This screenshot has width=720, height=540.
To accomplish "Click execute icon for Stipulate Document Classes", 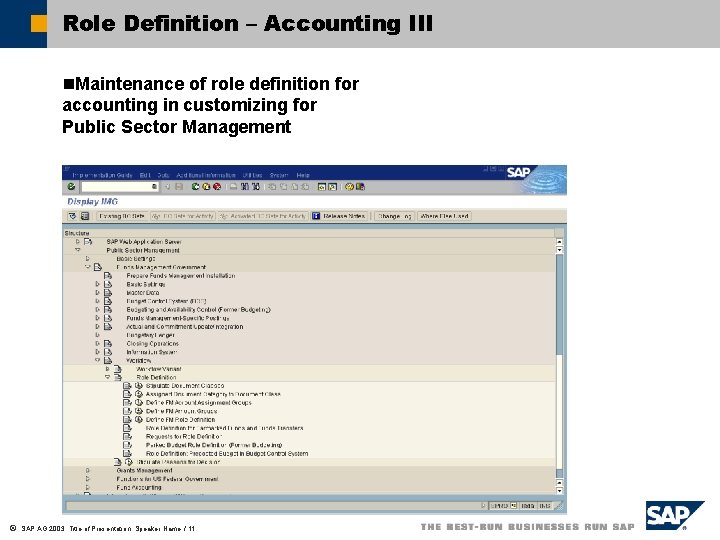I will 139,385.
